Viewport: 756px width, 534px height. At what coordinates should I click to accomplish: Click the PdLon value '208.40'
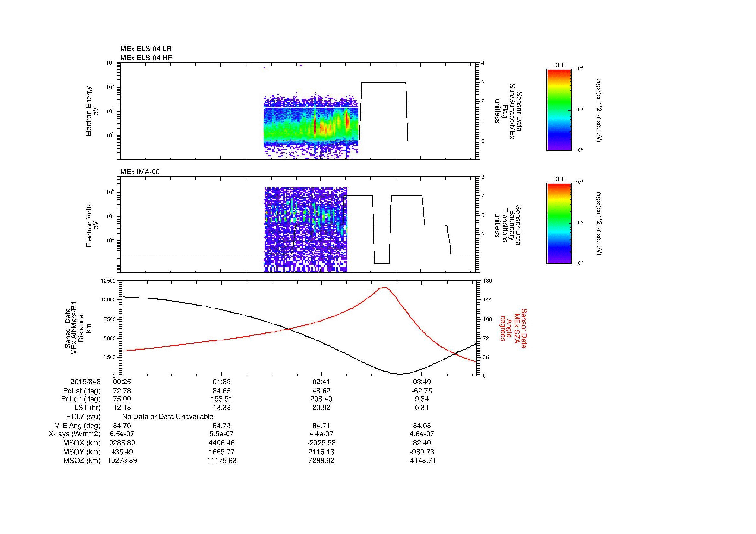click(x=321, y=399)
